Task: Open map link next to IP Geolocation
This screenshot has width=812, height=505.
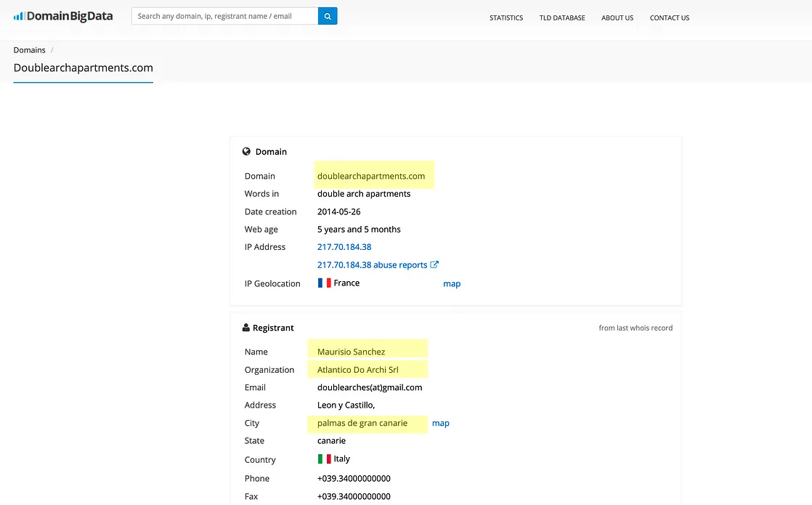Action: [x=452, y=283]
